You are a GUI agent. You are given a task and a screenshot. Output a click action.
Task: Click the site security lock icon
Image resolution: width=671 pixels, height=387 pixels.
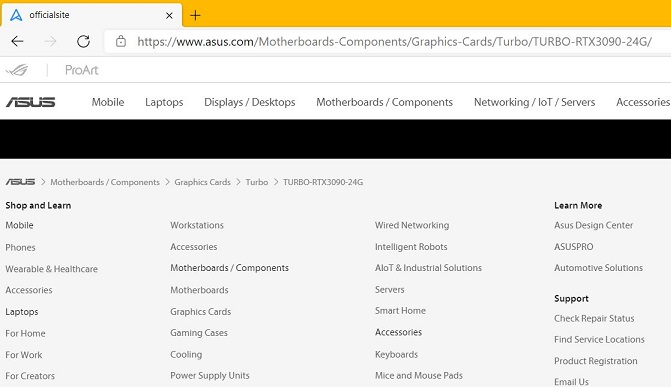point(121,42)
